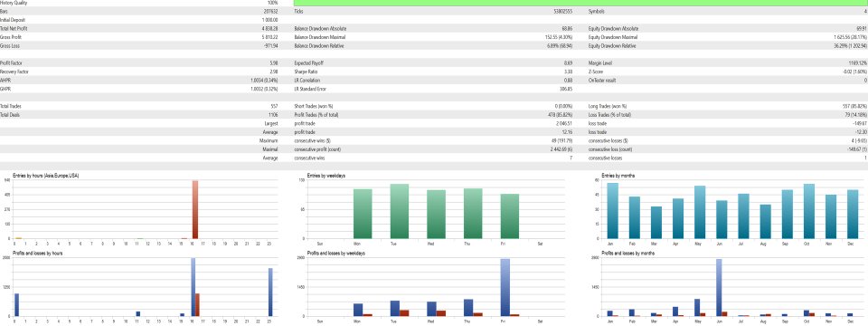The height and width of the screenshot is (326, 868).
Task: Select the value '79 (14.18%)'
Action: [x=856, y=115]
